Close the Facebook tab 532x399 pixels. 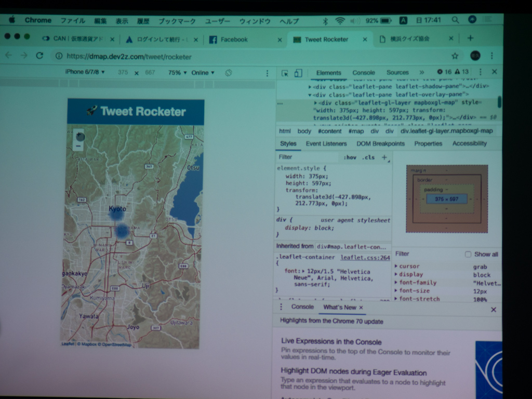(280, 39)
